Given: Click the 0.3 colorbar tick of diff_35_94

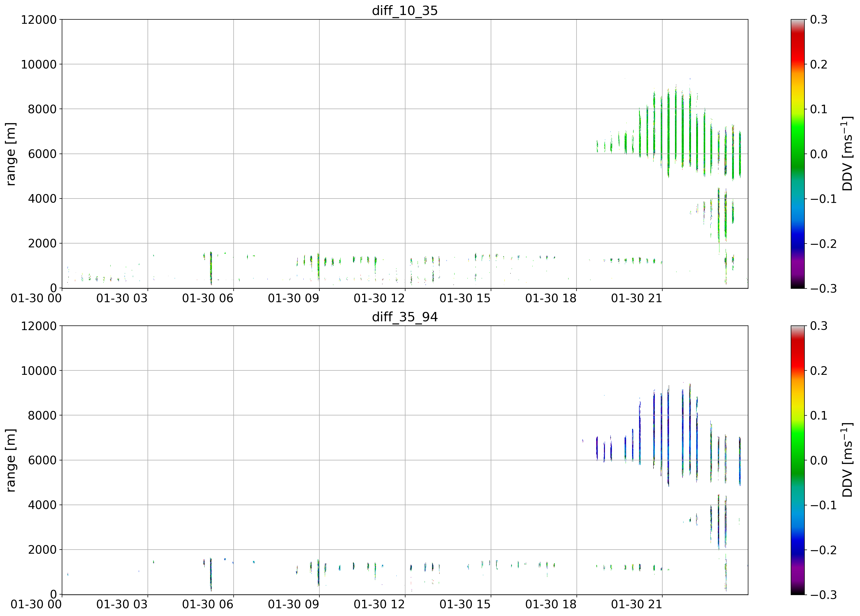Looking at the screenshot, I should tap(819, 326).
